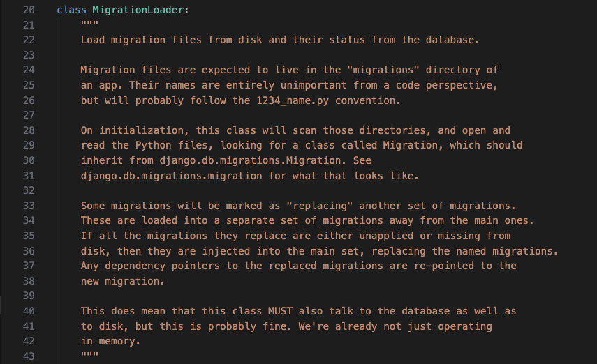597x364 pixels.
Task: Click the word Python on line 29
Action: [150, 145]
